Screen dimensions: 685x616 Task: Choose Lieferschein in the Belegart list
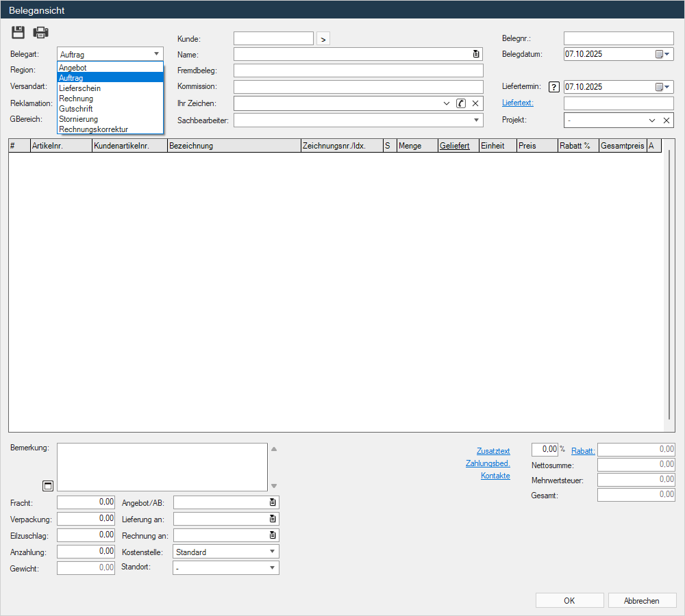coord(80,88)
